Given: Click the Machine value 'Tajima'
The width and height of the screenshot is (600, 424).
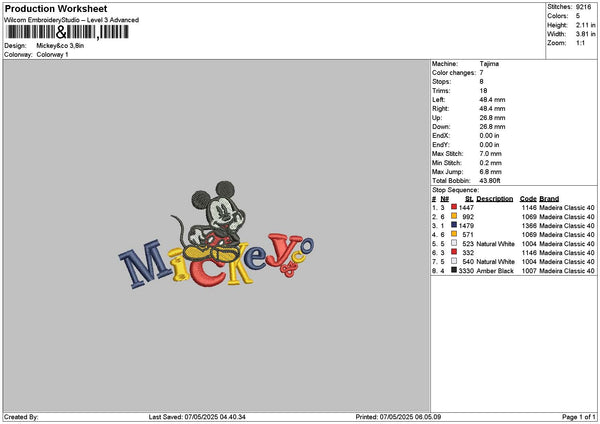Looking at the screenshot, I should tap(489, 64).
